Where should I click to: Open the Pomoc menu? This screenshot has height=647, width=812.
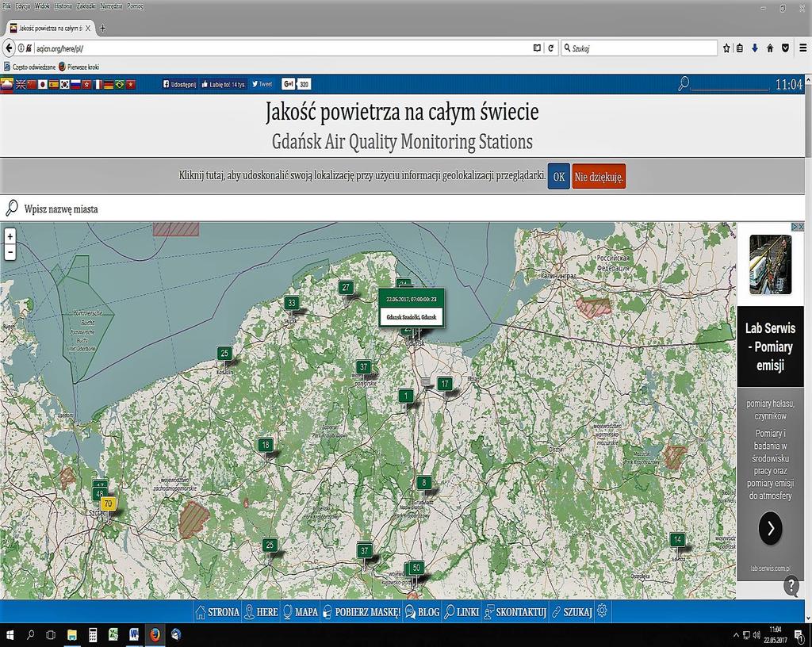tap(135, 6)
